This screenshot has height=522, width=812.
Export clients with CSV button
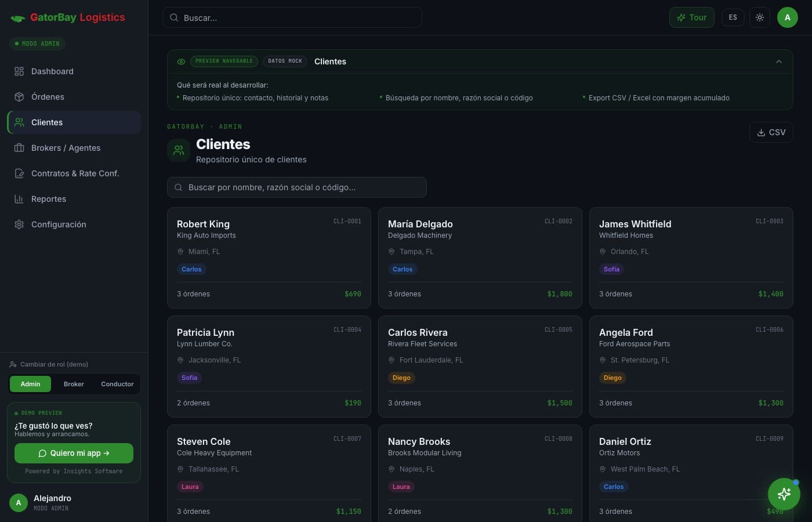click(x=771, y=132)
